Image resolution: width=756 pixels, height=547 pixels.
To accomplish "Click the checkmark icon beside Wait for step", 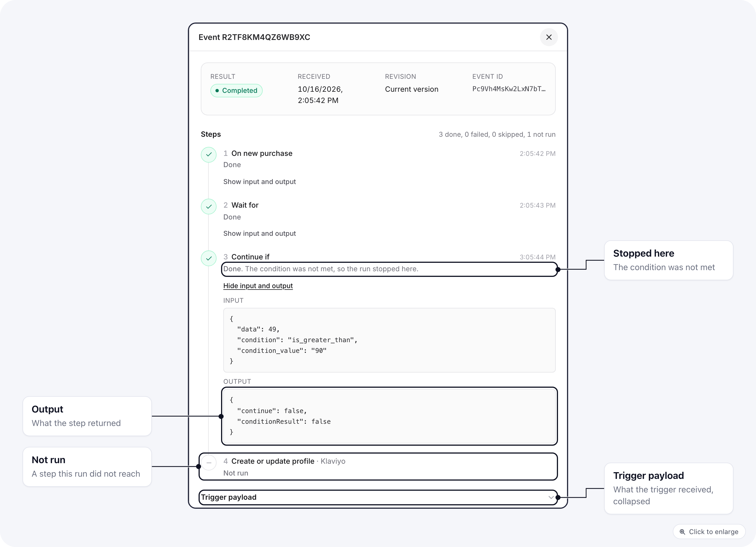I will click(x=209, y=207).
